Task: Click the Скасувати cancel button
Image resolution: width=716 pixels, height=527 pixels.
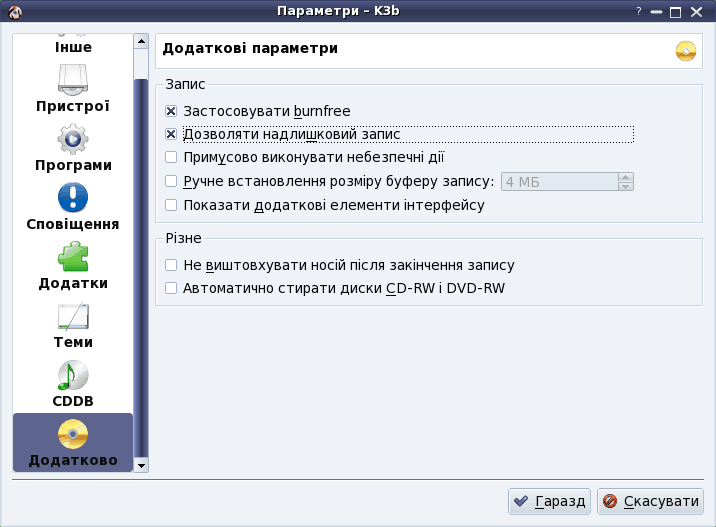Action: tap(650, 501)
